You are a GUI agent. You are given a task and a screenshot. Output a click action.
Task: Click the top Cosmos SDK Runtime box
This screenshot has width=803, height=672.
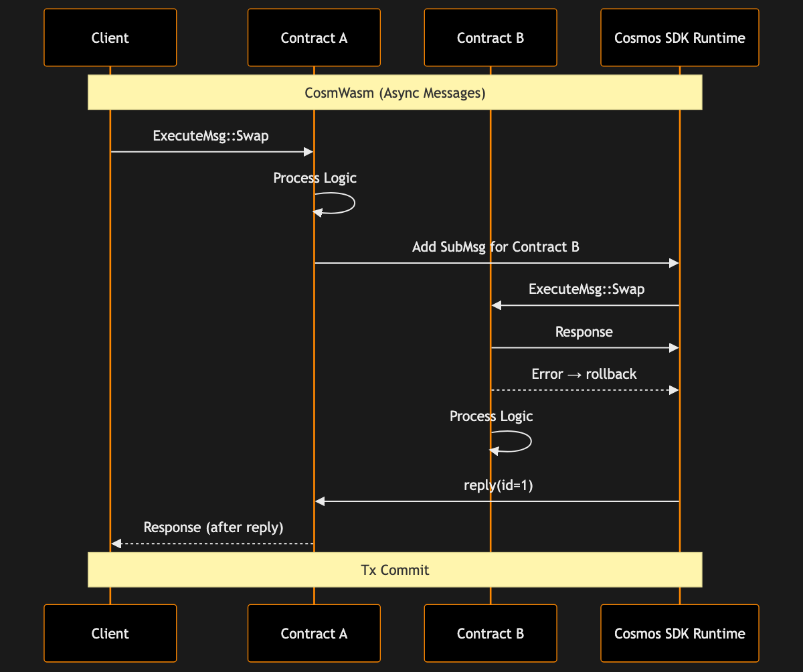click(x=680, y=37)
